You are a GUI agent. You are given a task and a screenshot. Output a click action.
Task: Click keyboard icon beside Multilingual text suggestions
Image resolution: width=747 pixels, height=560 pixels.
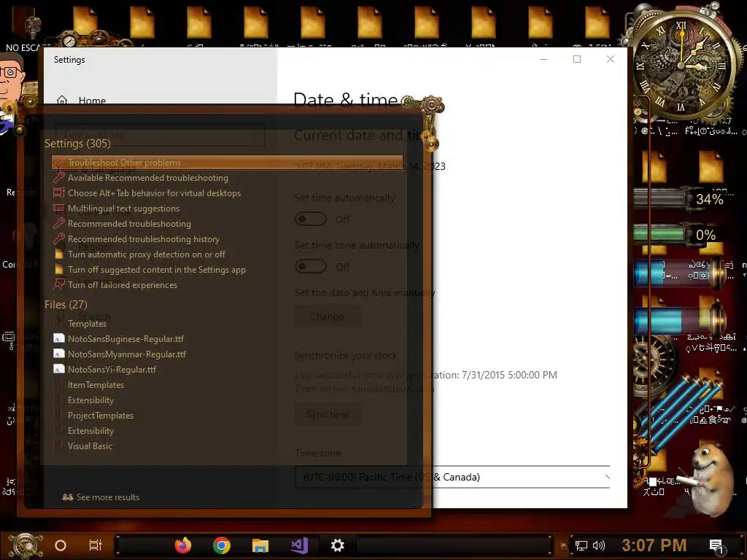(59, 208)
